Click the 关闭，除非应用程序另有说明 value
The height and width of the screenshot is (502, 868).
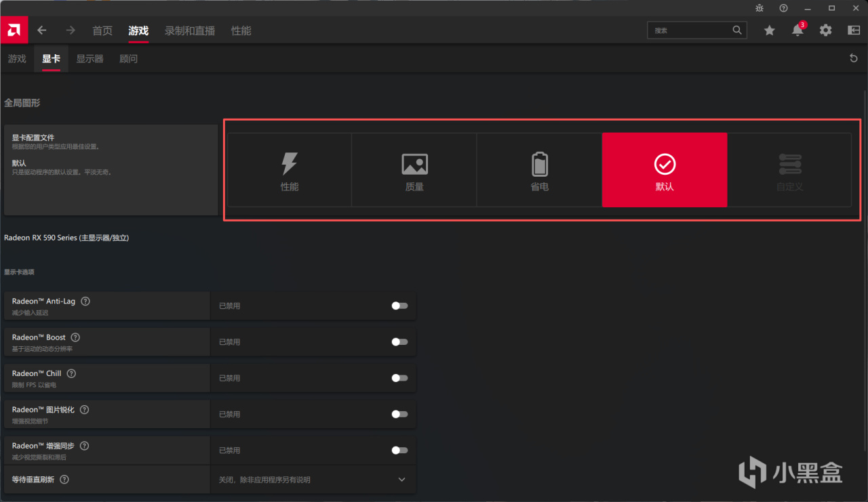coord(264,480)
